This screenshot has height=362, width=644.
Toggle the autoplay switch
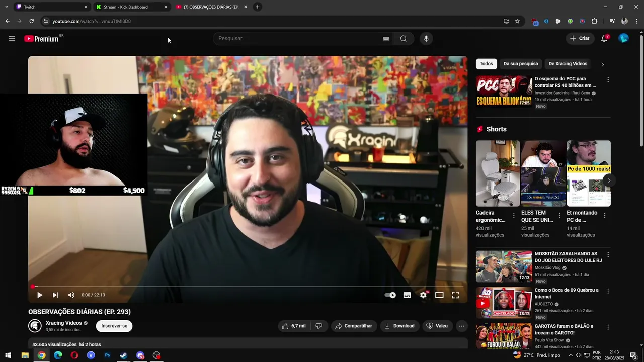click(x=390, y=295)
